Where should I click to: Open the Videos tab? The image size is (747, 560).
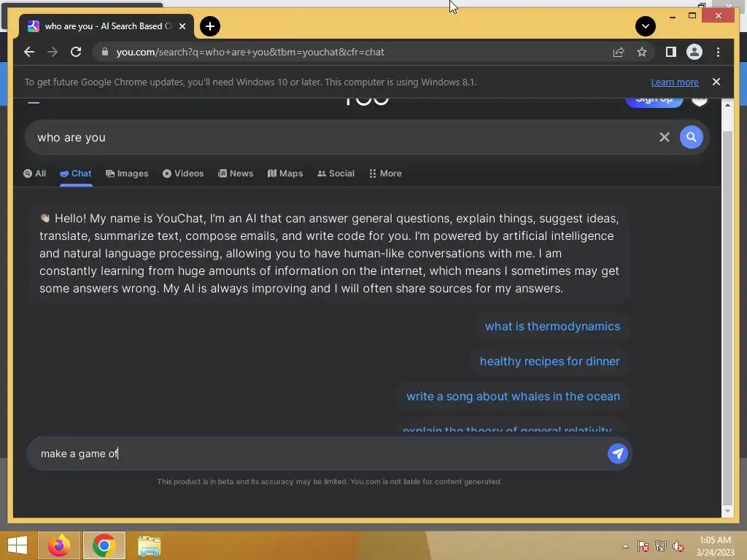(183, 174)
